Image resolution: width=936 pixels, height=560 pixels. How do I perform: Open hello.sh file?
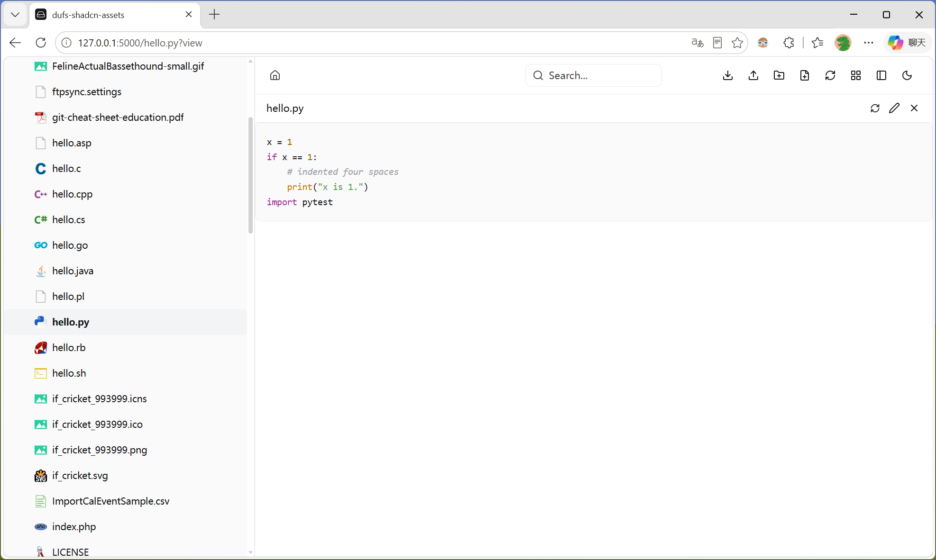(x=126, y=373)
